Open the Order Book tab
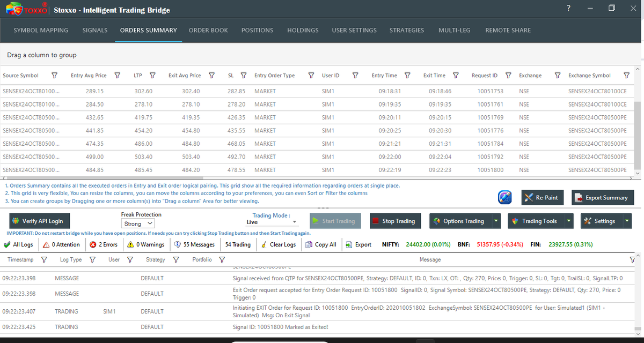Image resolution: width=644 pixels, height=343 pixels. click(208, 31)
